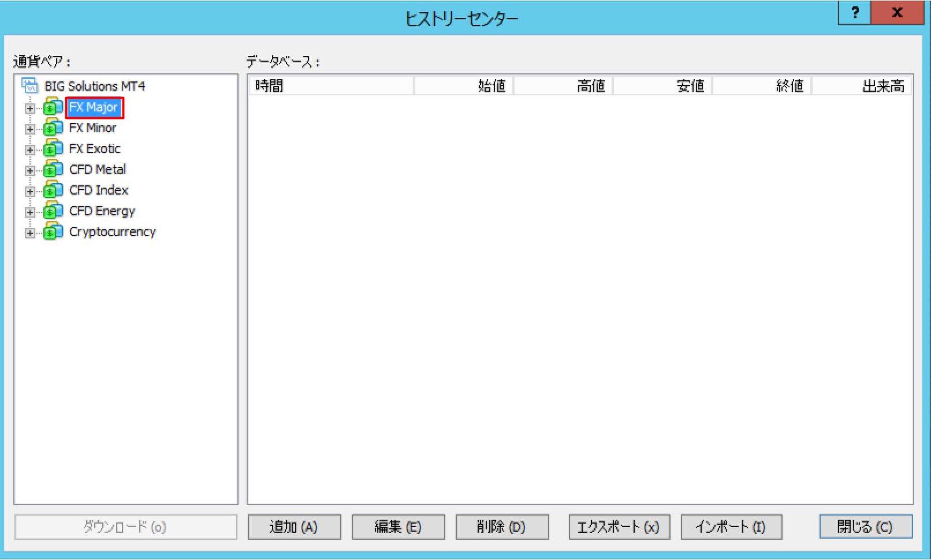Click the FX Major currency folder icon
The width and height of the screenshot is (931, 560).
53,107
